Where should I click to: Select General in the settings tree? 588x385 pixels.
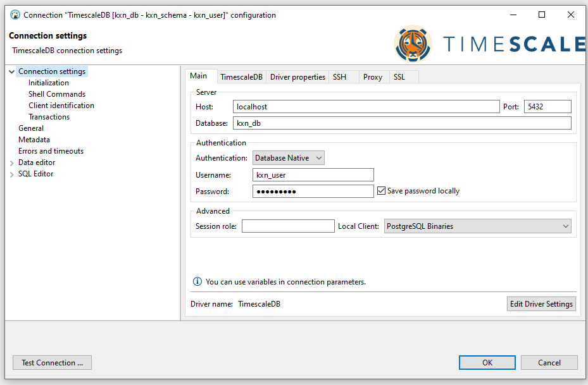[x=31, y=128]
